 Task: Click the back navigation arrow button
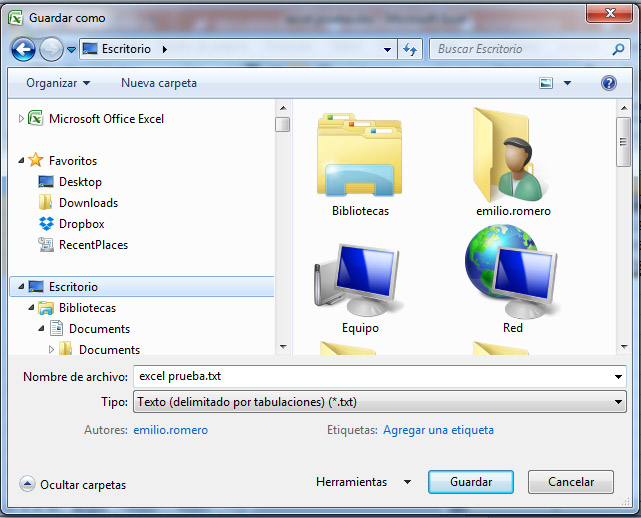click(24, 49)
